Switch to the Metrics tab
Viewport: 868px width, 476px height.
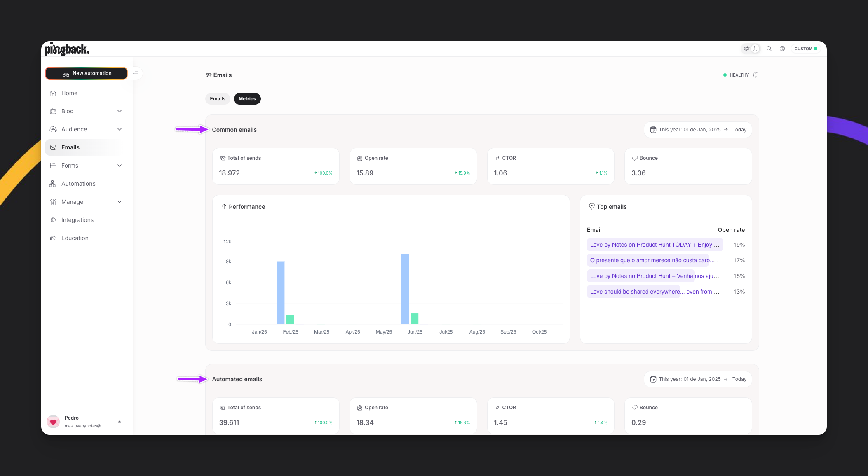coord(247,99)
